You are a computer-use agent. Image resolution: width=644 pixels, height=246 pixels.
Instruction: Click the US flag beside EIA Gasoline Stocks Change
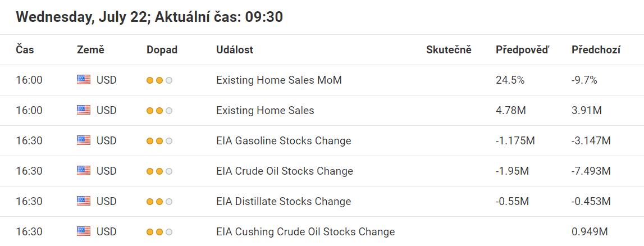83,140
